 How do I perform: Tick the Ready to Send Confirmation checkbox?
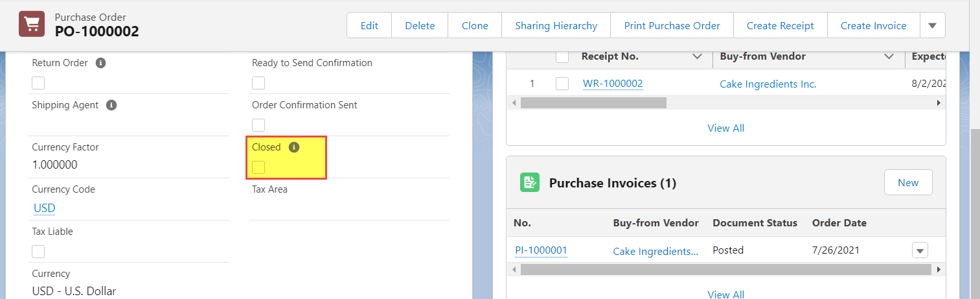click(x=258, y=83)
